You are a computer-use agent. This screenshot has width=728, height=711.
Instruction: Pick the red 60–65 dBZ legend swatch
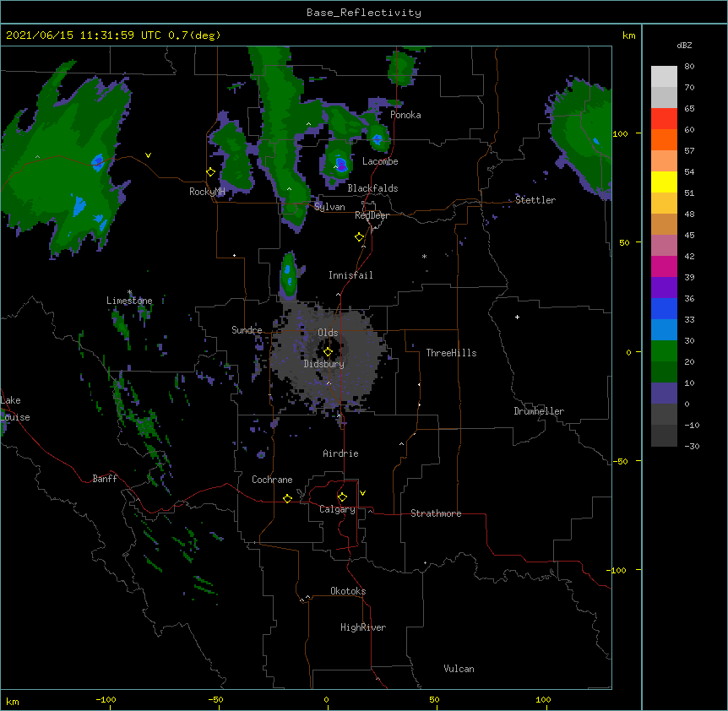[664, 119]
